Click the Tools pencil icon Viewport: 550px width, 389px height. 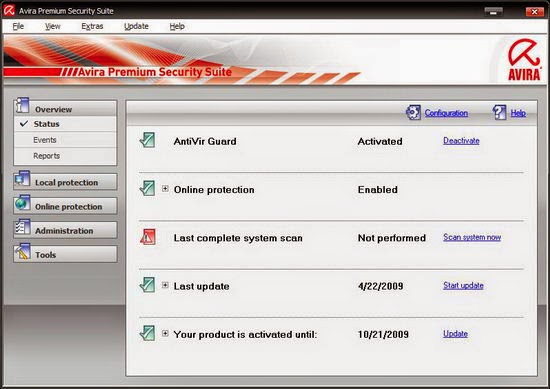[22, 251]
